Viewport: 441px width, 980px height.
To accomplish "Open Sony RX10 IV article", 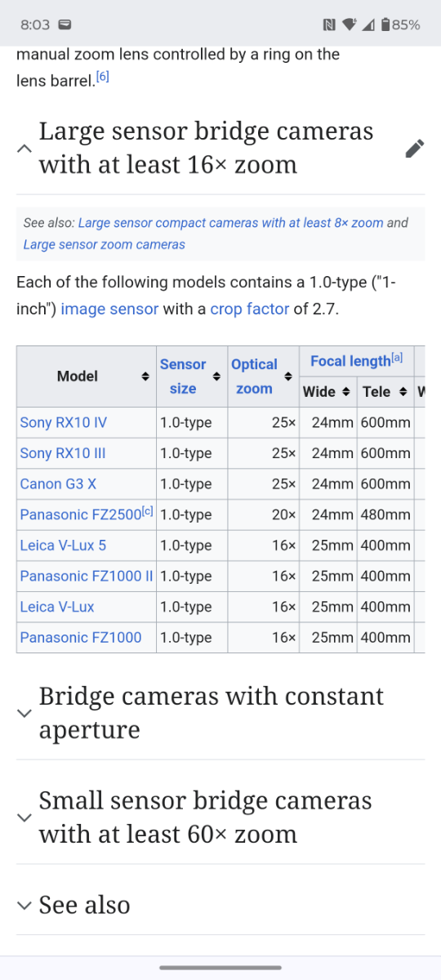I will pyautogui.click(x=63, y=422).
